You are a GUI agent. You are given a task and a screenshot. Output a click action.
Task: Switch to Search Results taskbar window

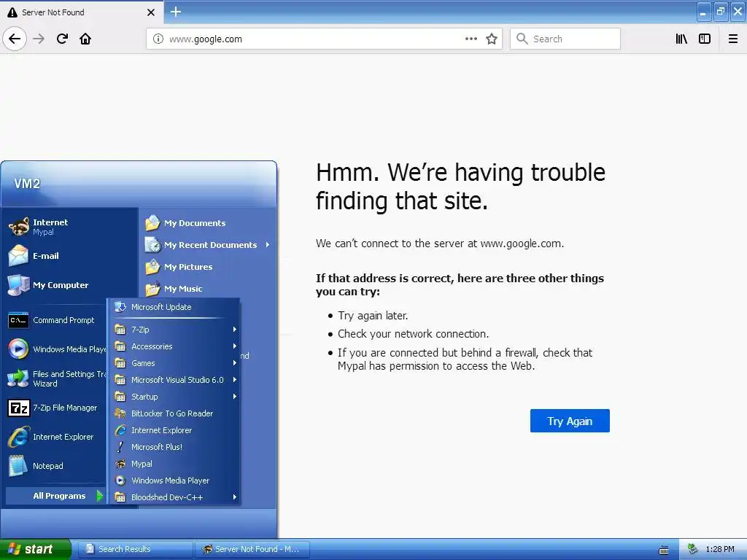(x=135, y=549)
